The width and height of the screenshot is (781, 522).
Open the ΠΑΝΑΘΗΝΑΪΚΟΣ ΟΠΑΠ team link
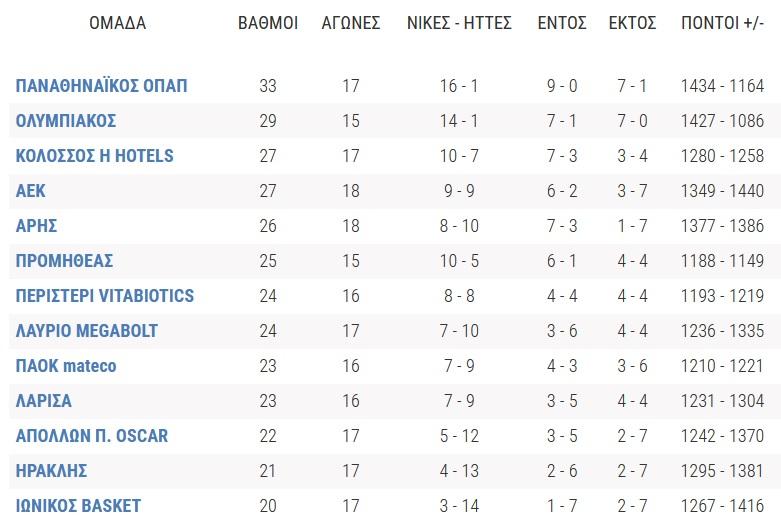[102, 86]
